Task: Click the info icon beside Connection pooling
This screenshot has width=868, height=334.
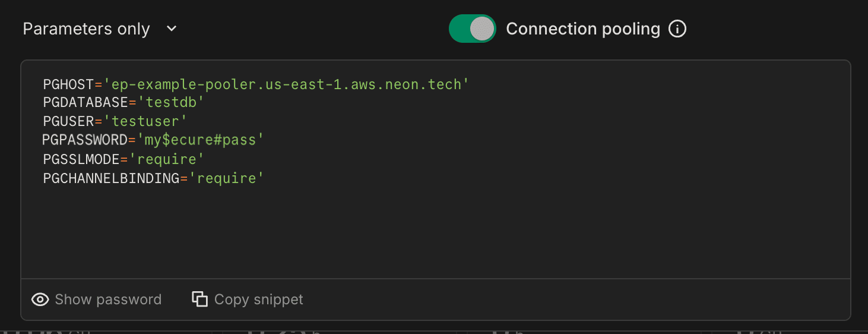Action: [677, 29]
